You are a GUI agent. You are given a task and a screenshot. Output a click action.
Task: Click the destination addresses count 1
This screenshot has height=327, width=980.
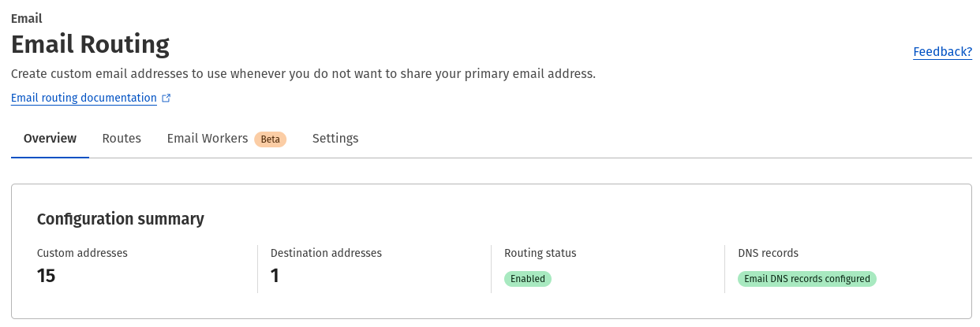[x=275, y=276]
